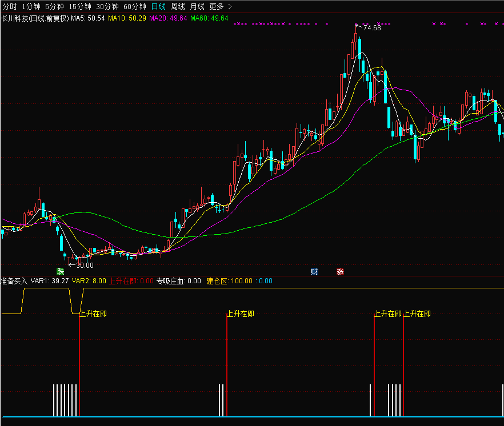Open the 更多 periods menu
The height and width of the screenshot is (426, 504).
coord(217,6)
